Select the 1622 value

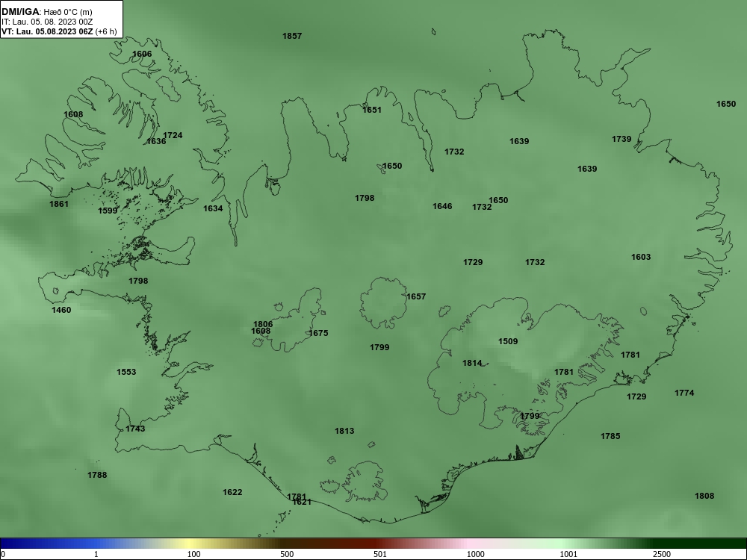point(232,492)
